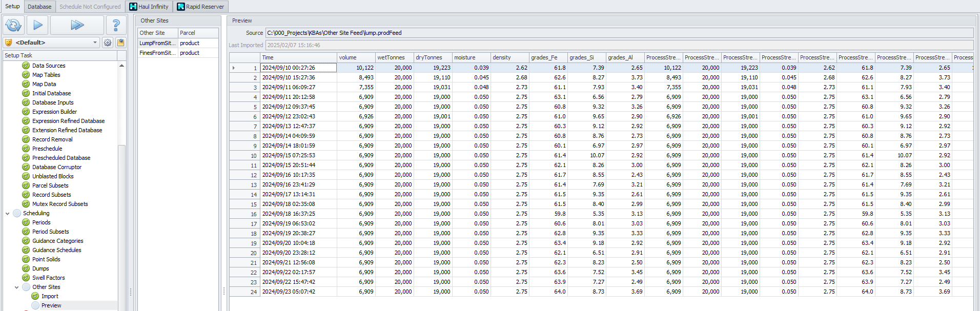Open help with the question mark icon
The image size is (980, 311).
coord(116,25)
